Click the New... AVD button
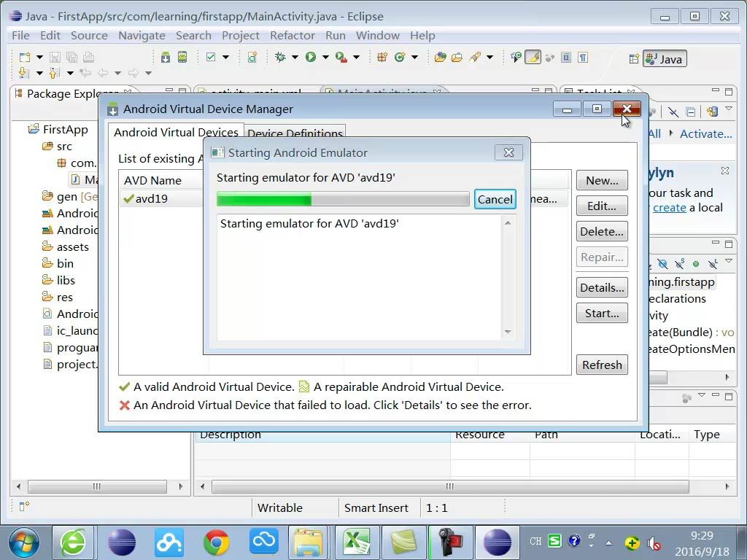Image resolution: width=747 pixels, height=560 pixels. pos(602,181)
